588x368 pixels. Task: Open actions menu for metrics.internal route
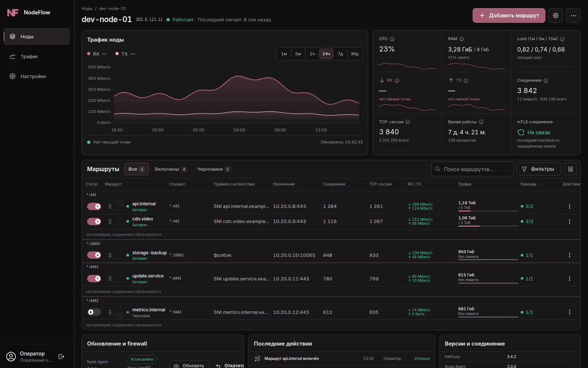coord(570,312)
